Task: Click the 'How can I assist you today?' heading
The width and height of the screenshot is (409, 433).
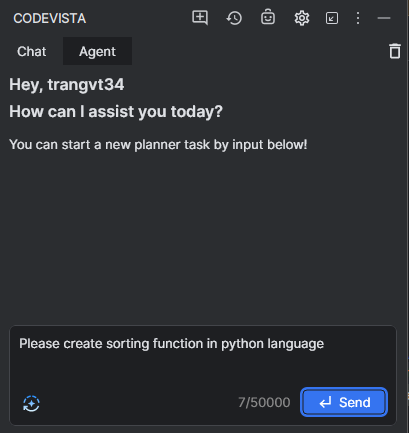Action: (116, 111)
